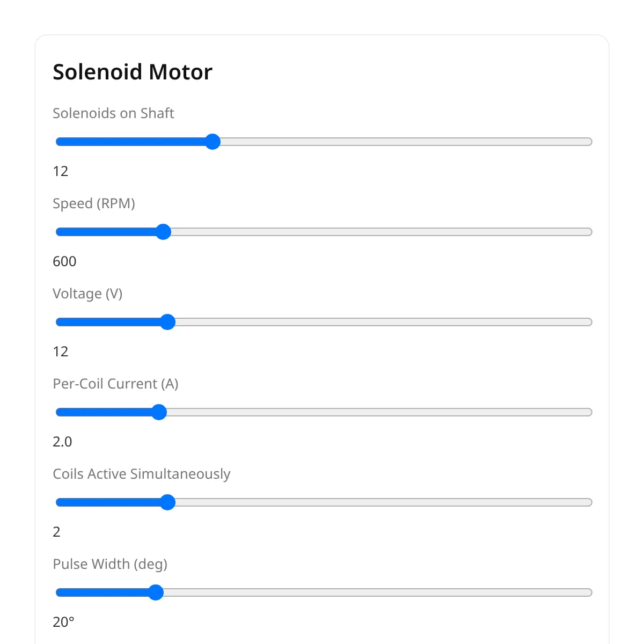The image size is (644, 644).
Task: Click far right end of Voltage slider track
Action: tap(589, 322)
